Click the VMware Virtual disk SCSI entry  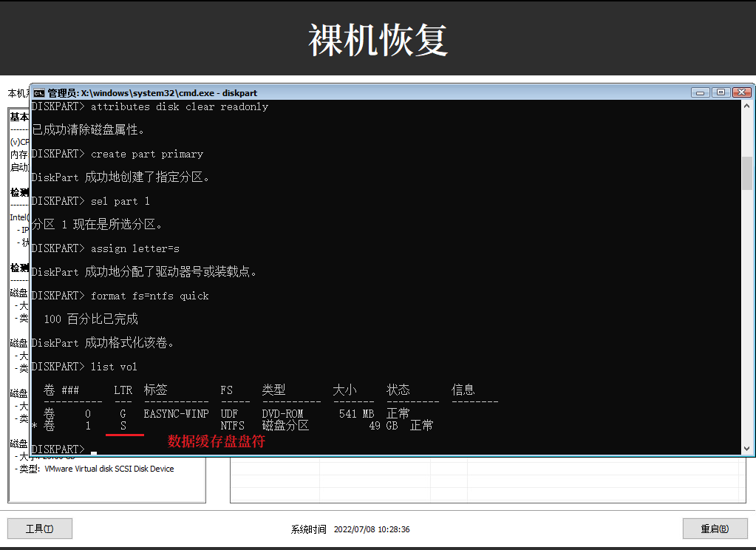click(x=109, y=469)
